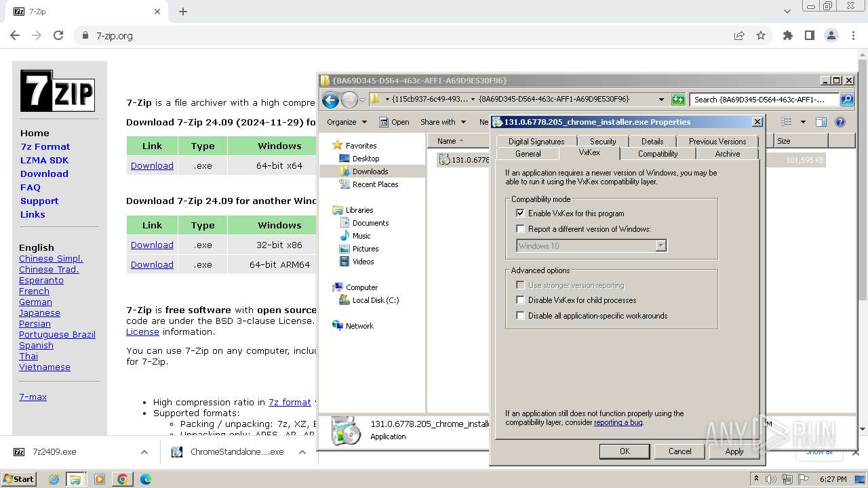Download the 64-bit ARM64 7-Zip installer
The width and height of the screenshot is (868, 488).
coord(152,264)
